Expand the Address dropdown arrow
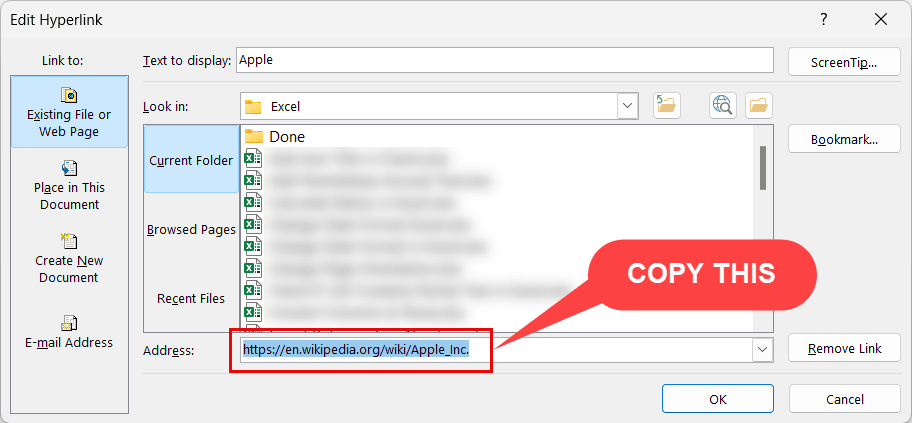The height and width of the screenshot is (423, 912). coord(762,350)
